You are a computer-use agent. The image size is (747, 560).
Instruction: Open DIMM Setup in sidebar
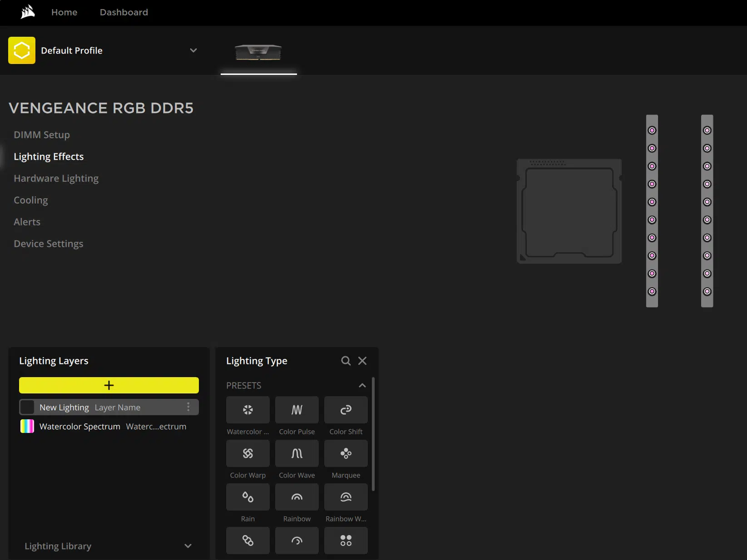[42, 135]
